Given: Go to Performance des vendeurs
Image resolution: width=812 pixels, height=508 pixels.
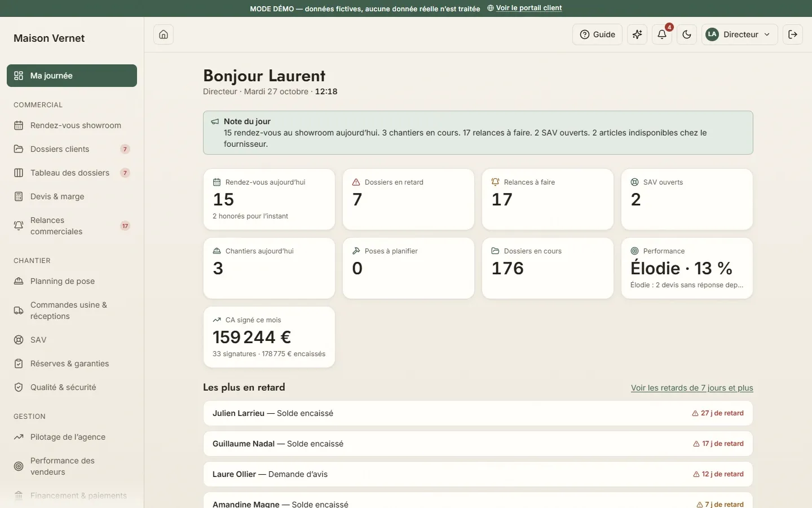Looking at the screenshot, I should (x=72, y=466).
